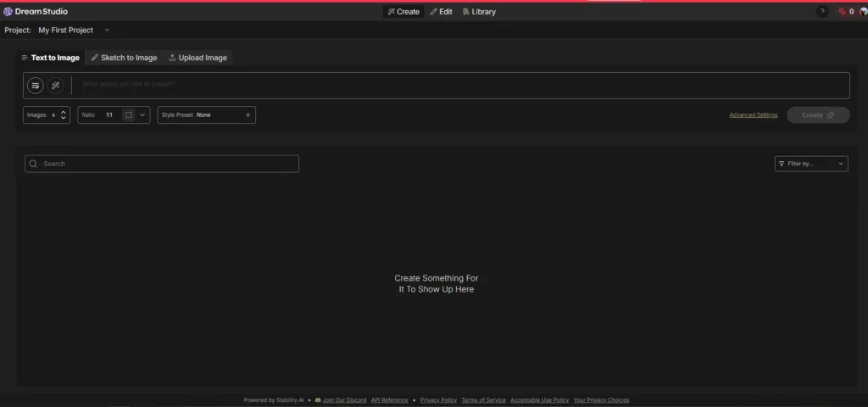Click the 'Powered by Stability.AI' text

click(x=274, y=400)
